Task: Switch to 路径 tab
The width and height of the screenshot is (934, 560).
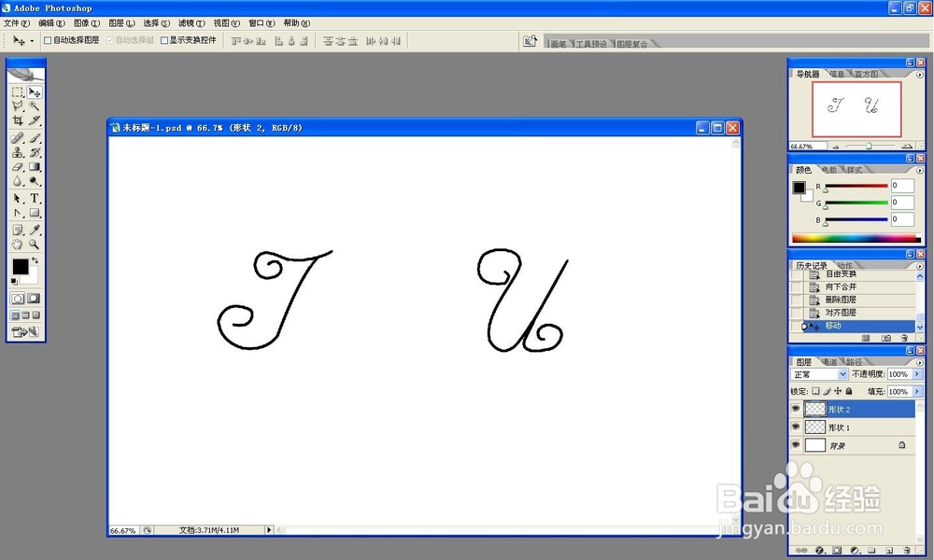Action: click(854, 362)
